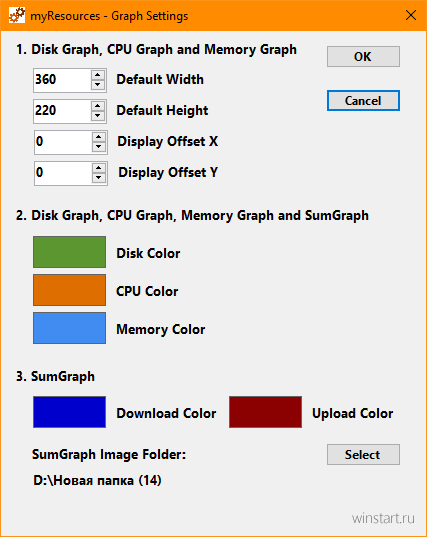Open the blue Download Color swatch
The height and width of the screenshot is (537, 427).
pos(70,412)
